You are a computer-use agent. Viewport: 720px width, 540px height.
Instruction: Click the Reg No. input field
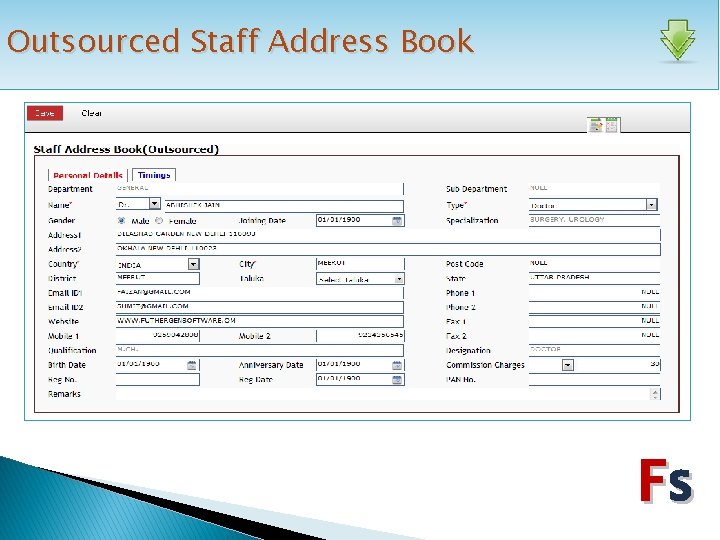[158, 379]
